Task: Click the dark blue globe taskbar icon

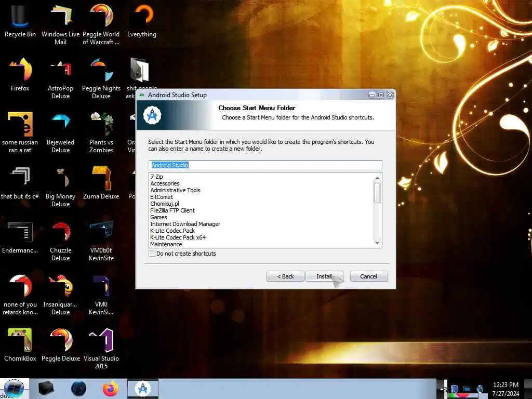Action: point(79,389)
